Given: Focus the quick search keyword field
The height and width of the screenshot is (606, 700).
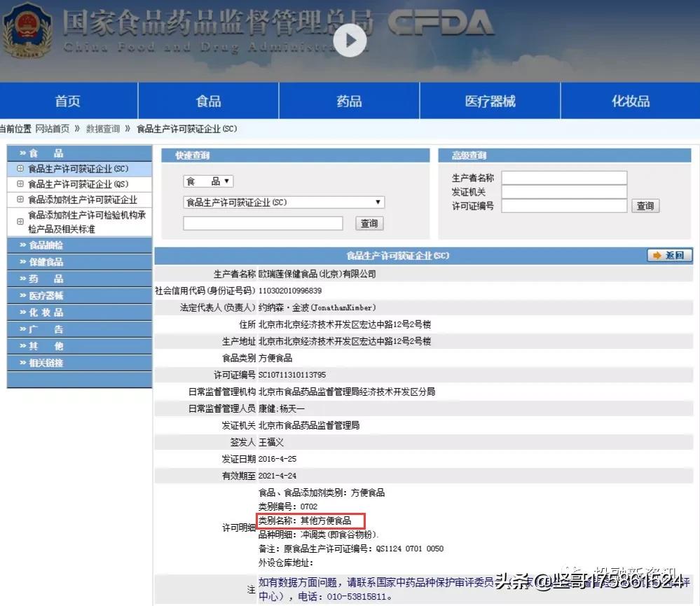Looking at the screenshot, I should click(x=263, y=223).
